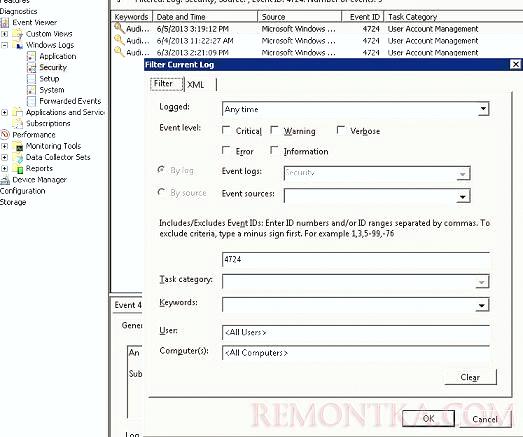Check the Verbose event level box
This screenshot has width=523, height=437.
pos(341,130)
